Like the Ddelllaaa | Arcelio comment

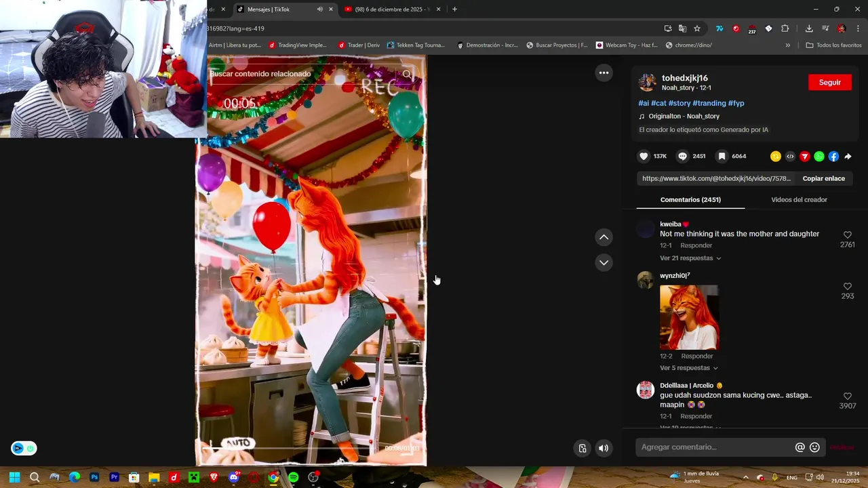click(x=847, y=396)
